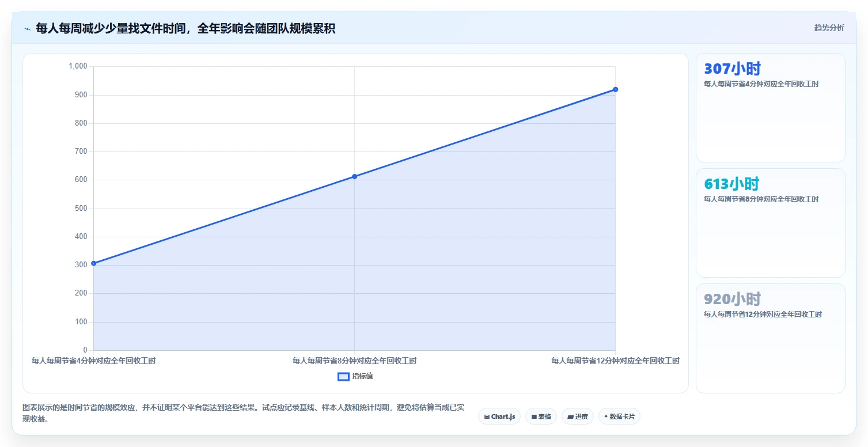This screenshot has height=447, width=868.
Task: Click card caption 每人每周节省12分钟对应全年回收工时
Action: [x=763, y=315]
